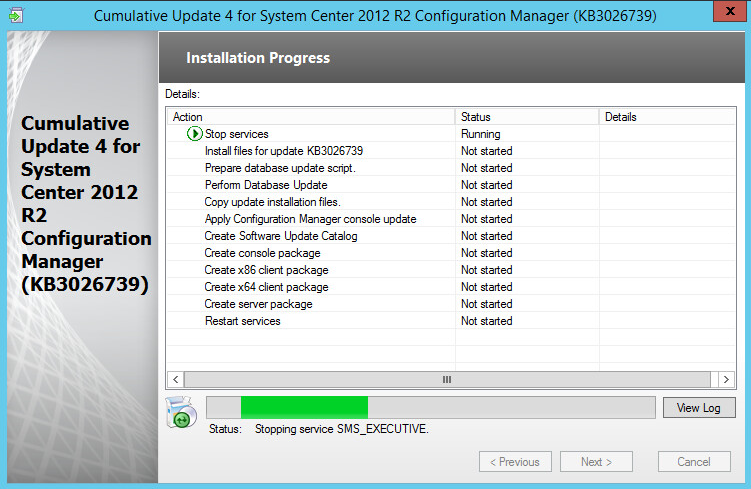Click the disabled Previous button
The width and height of the screenshot is (751, 489).
[515, 462]
